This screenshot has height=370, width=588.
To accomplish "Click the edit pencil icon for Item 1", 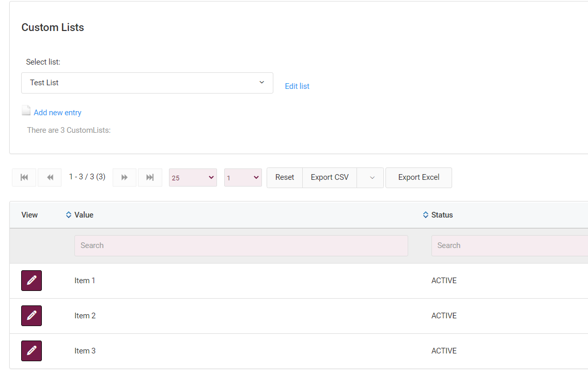I will tap(32, 281).
